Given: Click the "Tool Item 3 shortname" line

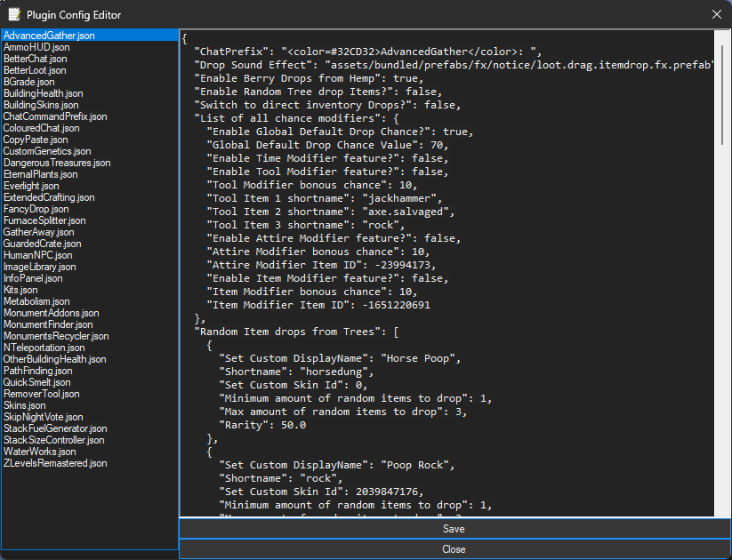Looking at the screenshot, I should click(306, 225).
